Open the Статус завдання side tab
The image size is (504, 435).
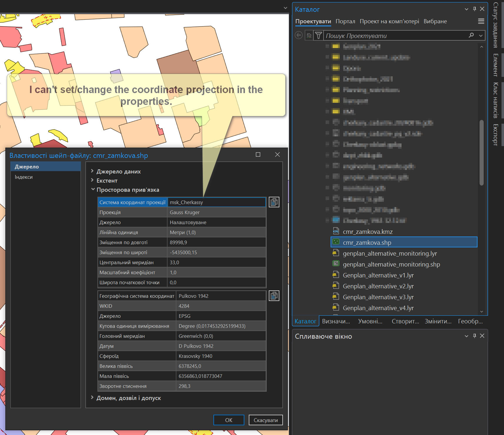[496, 25]
